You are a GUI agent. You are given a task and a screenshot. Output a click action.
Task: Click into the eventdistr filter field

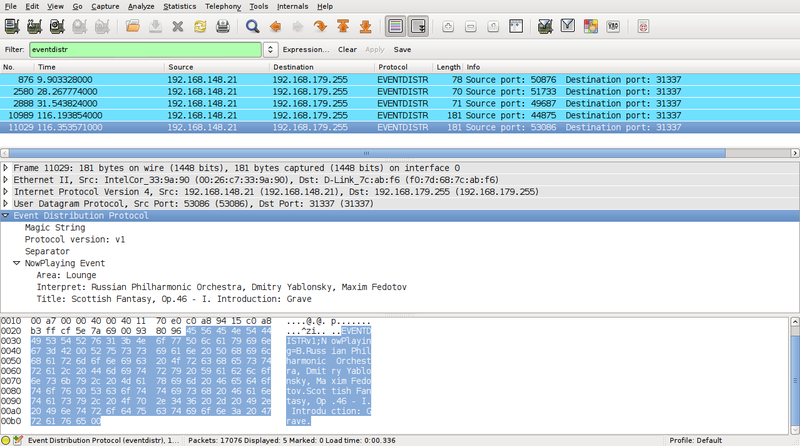pos(145,49)
